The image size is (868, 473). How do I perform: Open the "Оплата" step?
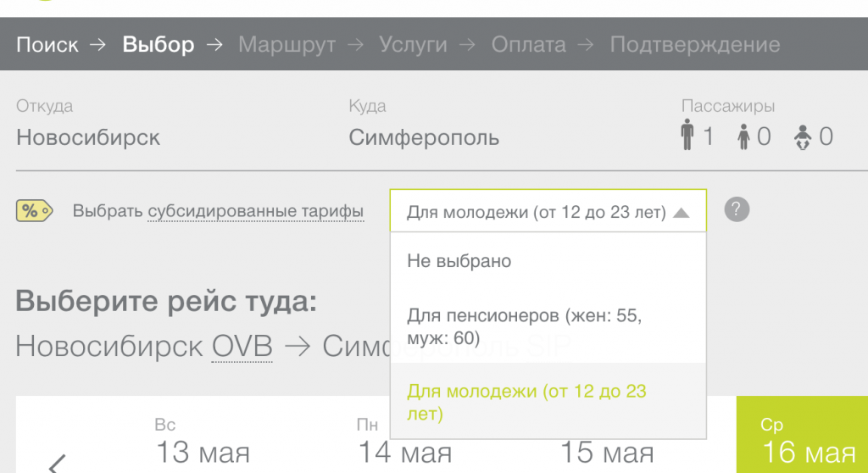tap(531, 45)
